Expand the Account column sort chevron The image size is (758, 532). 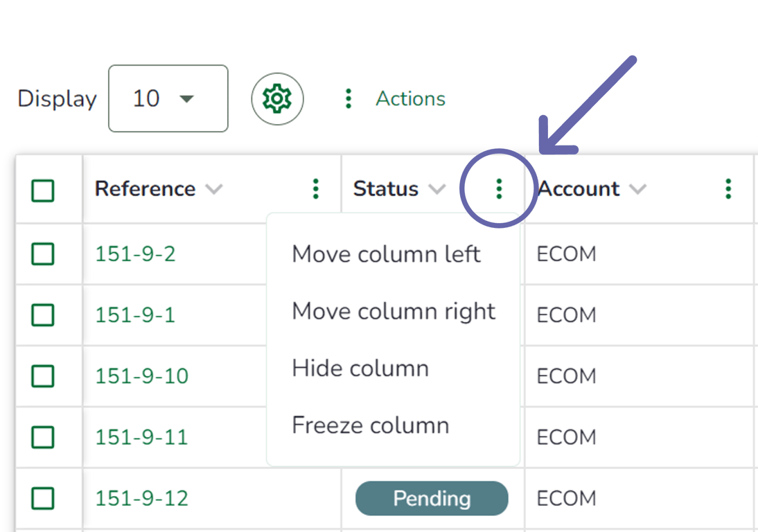637,189
